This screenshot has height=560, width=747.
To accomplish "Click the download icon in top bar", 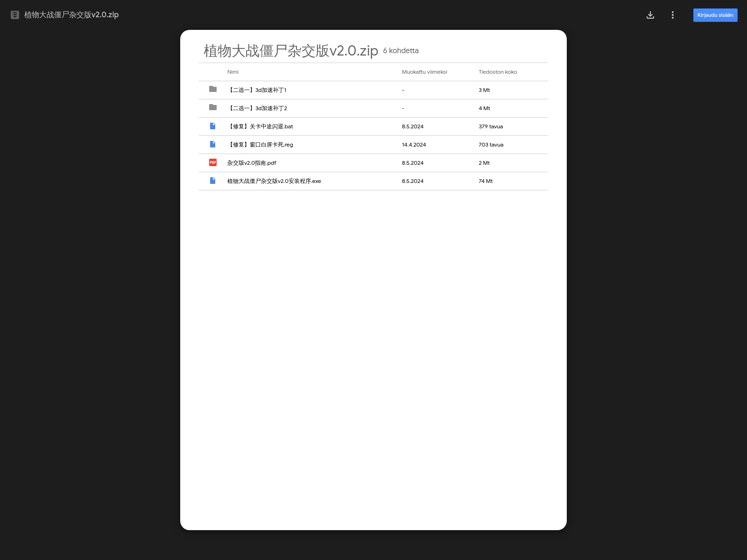I will [x=650, y=15].
